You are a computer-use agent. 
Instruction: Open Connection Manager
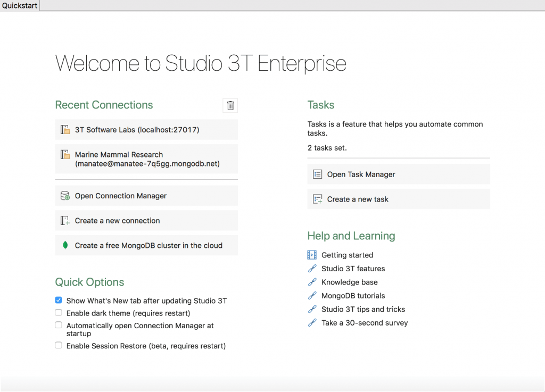(146, 196)
